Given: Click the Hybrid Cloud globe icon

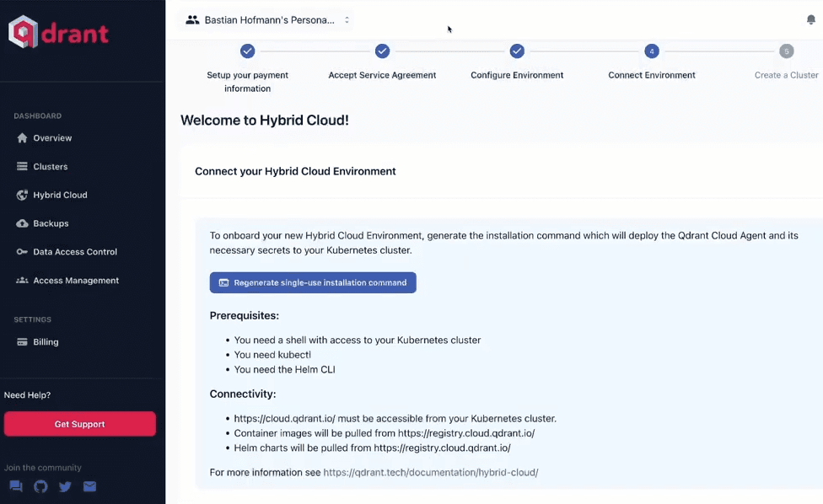Looking at the screenshot, I should 22,195.
